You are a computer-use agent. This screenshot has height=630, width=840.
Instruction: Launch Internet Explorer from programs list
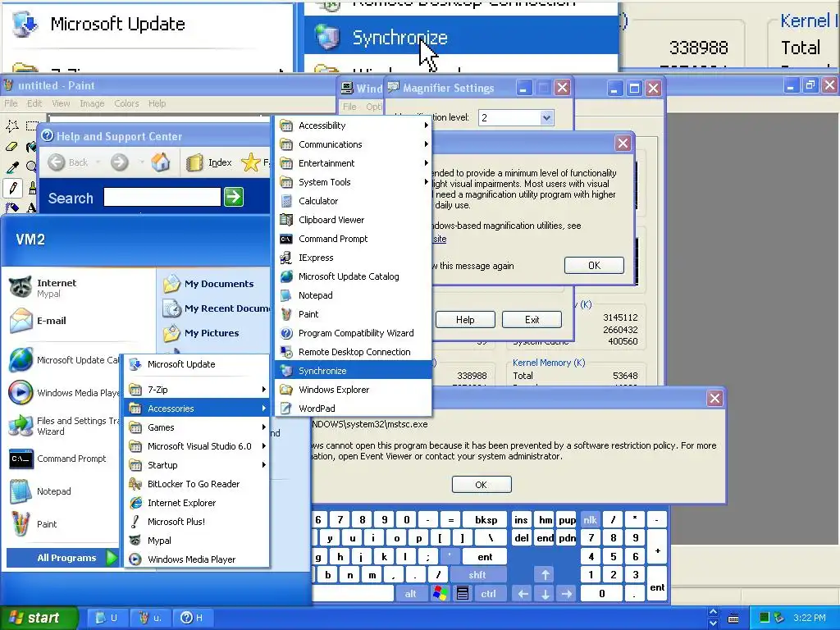[197, 503]
